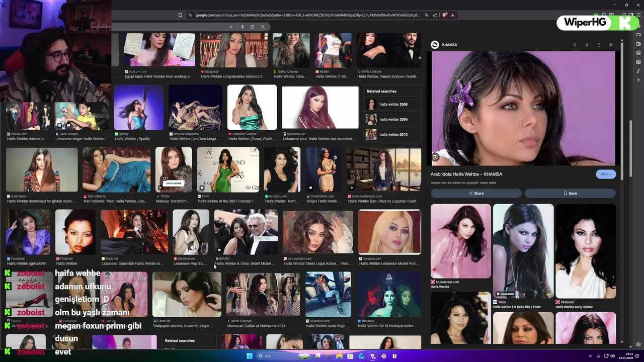This screenshot has height=362, width=644.
Task: Show hidden system tray icons
Action: tap(590, 356)
